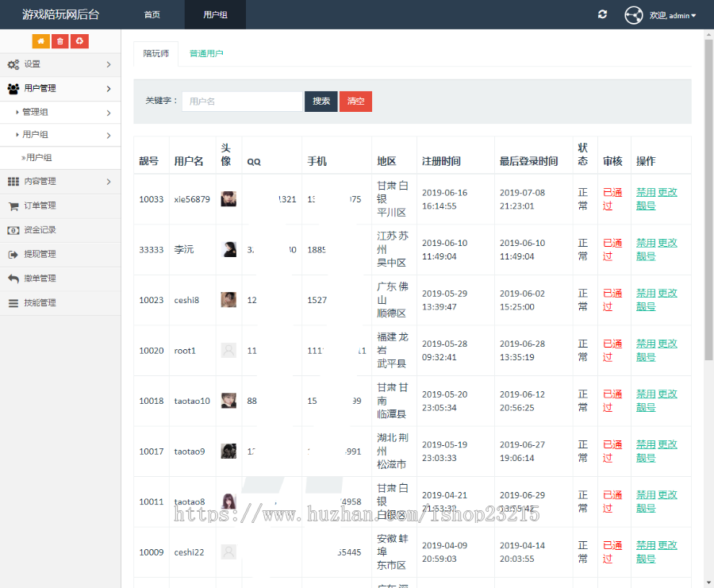Viewport: 714px width, 588px height.
Task: Click 禁用 link for user xie56879
Action: coord(646,192)
